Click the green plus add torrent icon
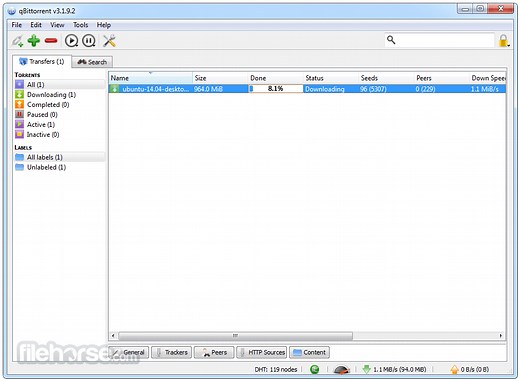520x381 pixels. (x=34, y=41)
